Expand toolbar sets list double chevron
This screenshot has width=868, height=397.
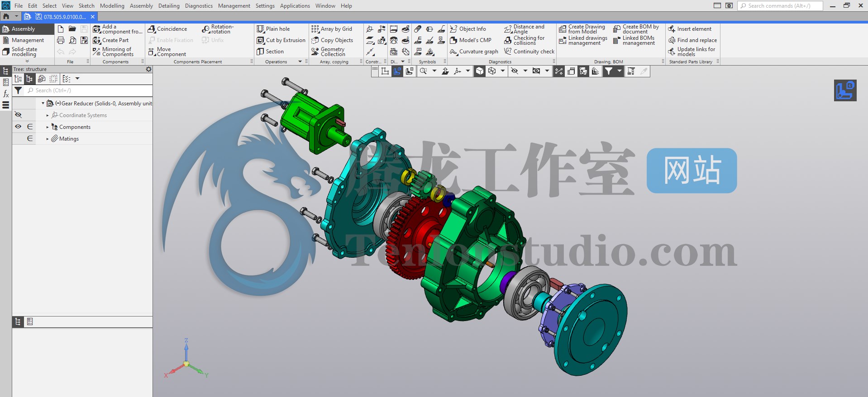[x=27, y=61]
